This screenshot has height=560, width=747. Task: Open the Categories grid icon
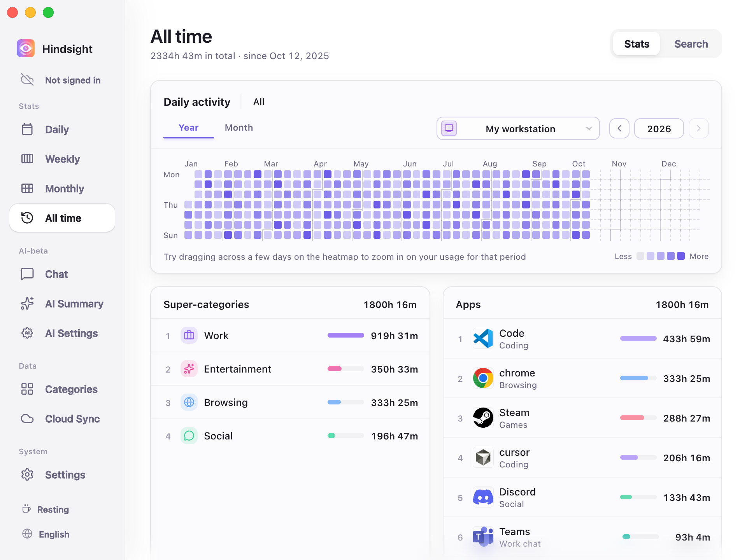coord(27,389)
